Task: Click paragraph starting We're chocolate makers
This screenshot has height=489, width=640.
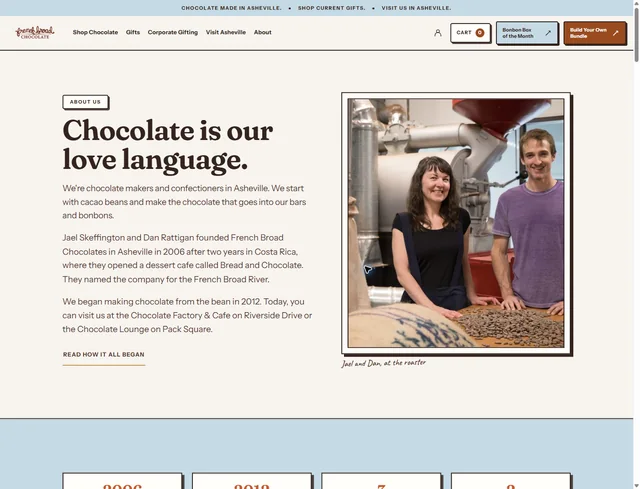Action: [x=184, y=202]
